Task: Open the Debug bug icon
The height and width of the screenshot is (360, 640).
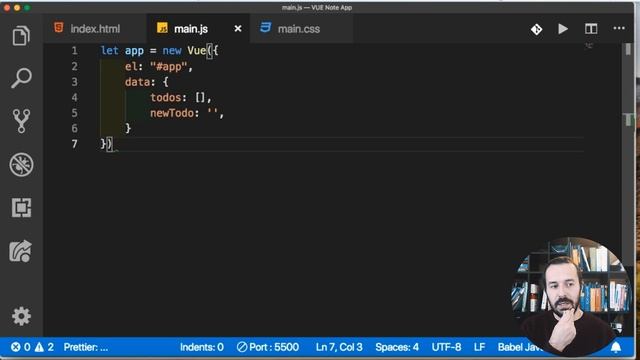Action: [x=21, y=164]
